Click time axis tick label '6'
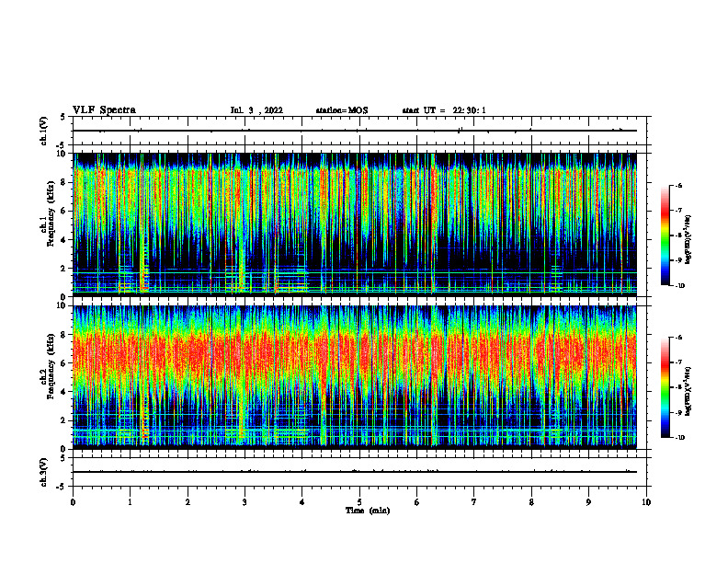This screenshot has width=728, height=563. pyautogui.click(x=417, y=502)
